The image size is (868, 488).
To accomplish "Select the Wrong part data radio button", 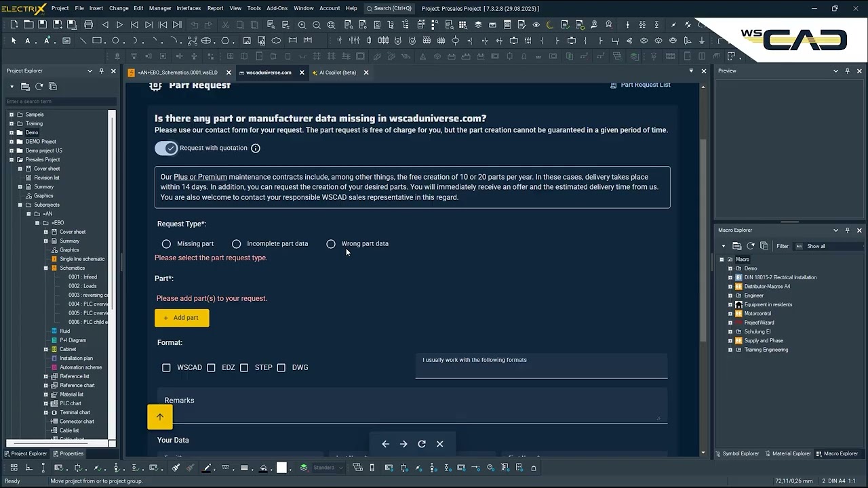I will (x=331, y=243).
